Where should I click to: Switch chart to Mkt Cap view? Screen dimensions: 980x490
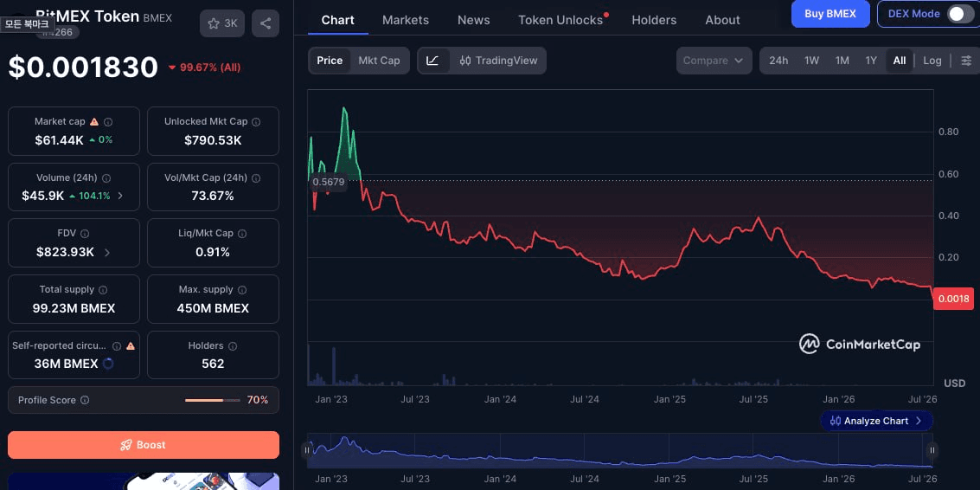[x=379, y=61]
